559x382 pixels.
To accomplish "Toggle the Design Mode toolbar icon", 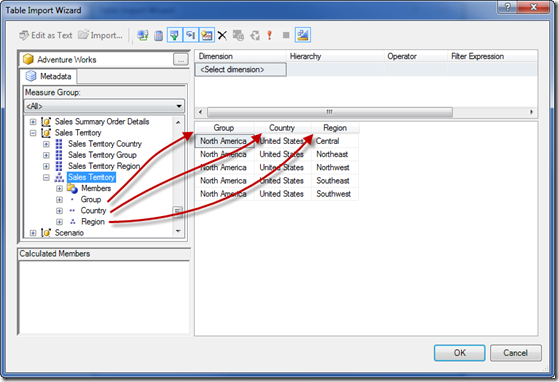I will pyautogui.click(x=303, y=35).
